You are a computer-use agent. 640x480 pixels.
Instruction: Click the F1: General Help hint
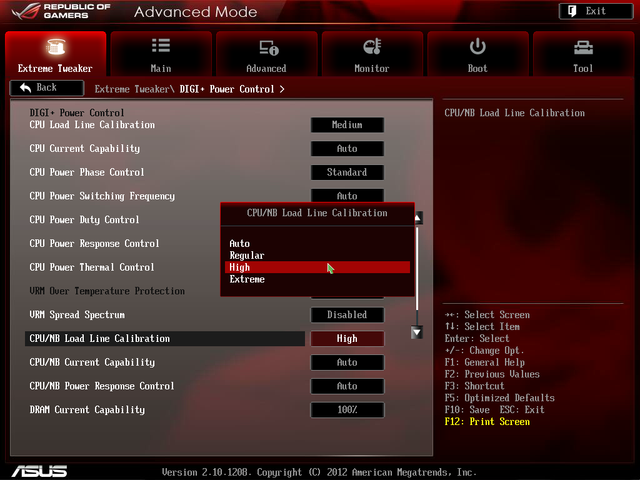coord(485,362)
